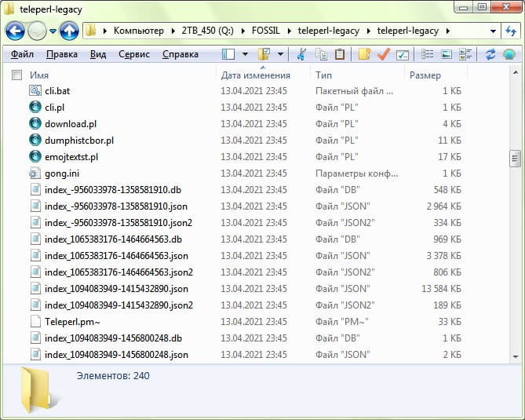Select file index_-956033978-1358581910.db
525x420 pixels.
[x=113, y=189]
